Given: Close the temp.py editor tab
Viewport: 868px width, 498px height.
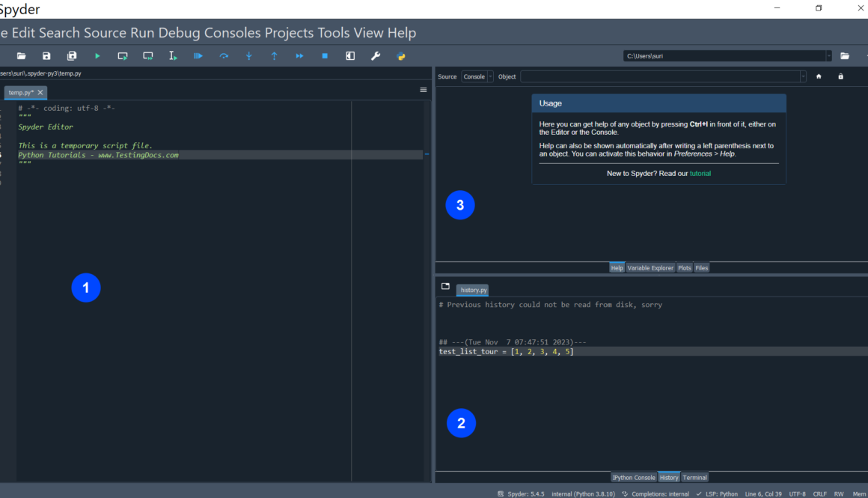Looking at the screenshot, I should pos(40,92).
